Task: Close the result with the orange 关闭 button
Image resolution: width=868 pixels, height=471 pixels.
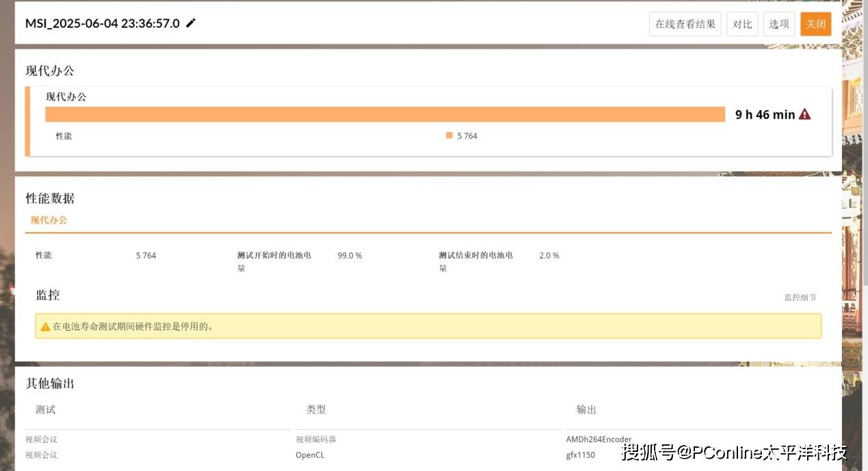Action: click(x=815, y=24)
